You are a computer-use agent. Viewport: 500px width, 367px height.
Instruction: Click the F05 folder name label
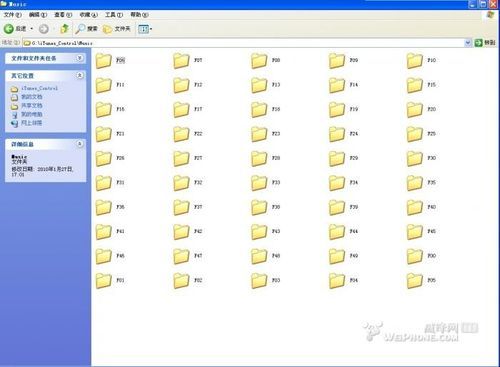[432, 280]
